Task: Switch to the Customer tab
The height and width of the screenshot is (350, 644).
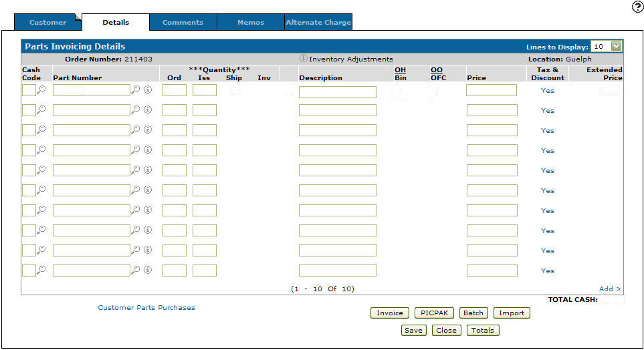Action: point(47,23)
